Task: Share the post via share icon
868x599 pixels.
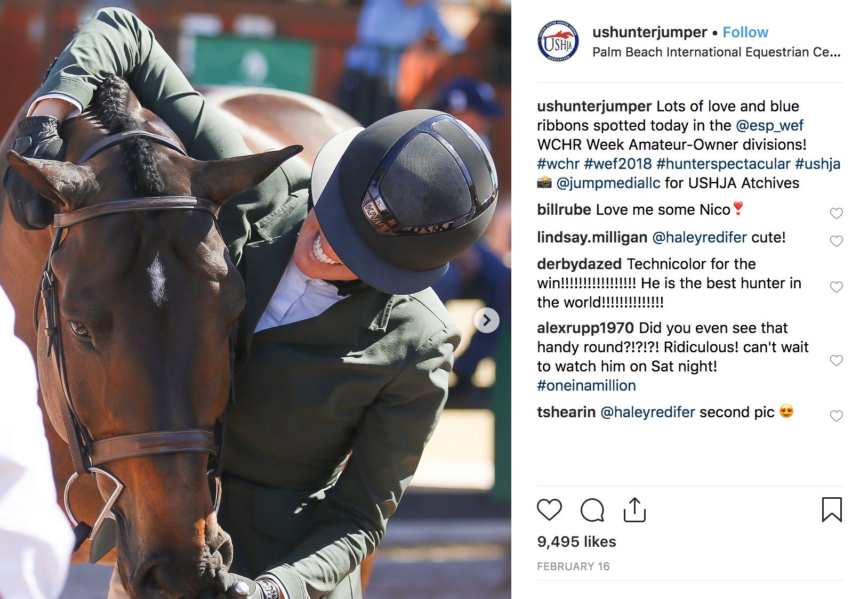Action: (x=634, y=510)
